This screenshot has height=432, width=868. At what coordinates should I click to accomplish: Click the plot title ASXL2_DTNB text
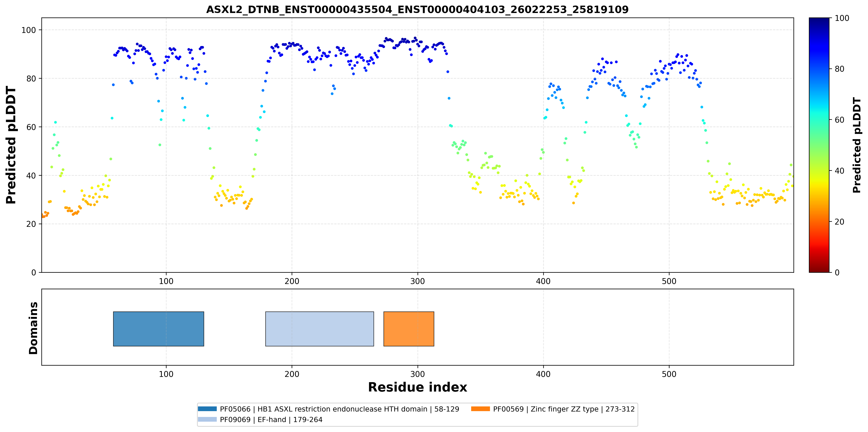click(x=417, y=9)
